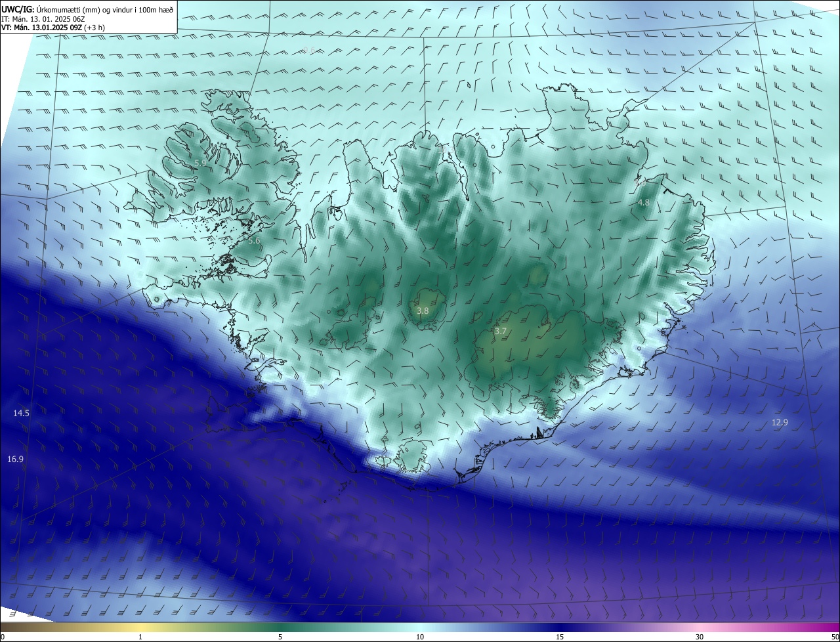Click the color scale label 50
Screen dimensions: 840x642
point(835,637)
